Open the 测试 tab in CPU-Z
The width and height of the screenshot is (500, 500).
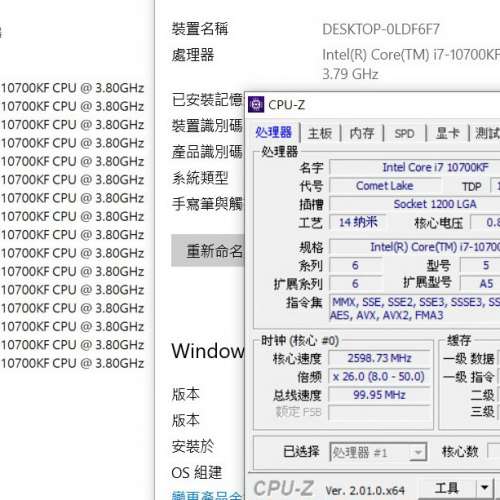(487, 133)
